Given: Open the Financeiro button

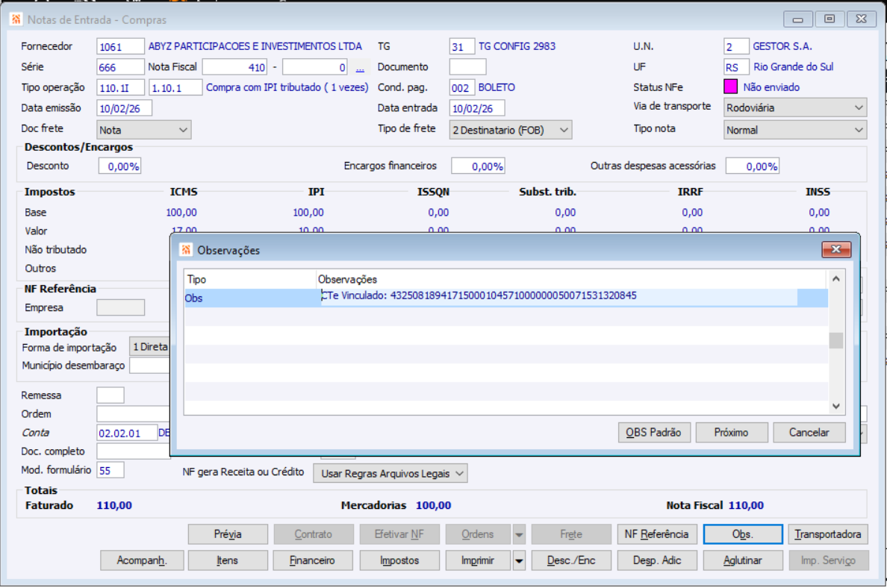Looking at the screenshot, I should tap(313, 561).
